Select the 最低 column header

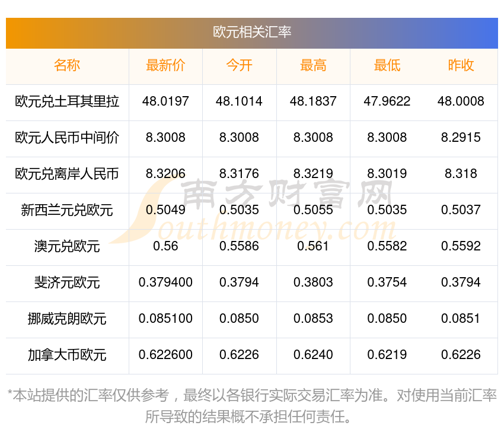coord(387,65)
